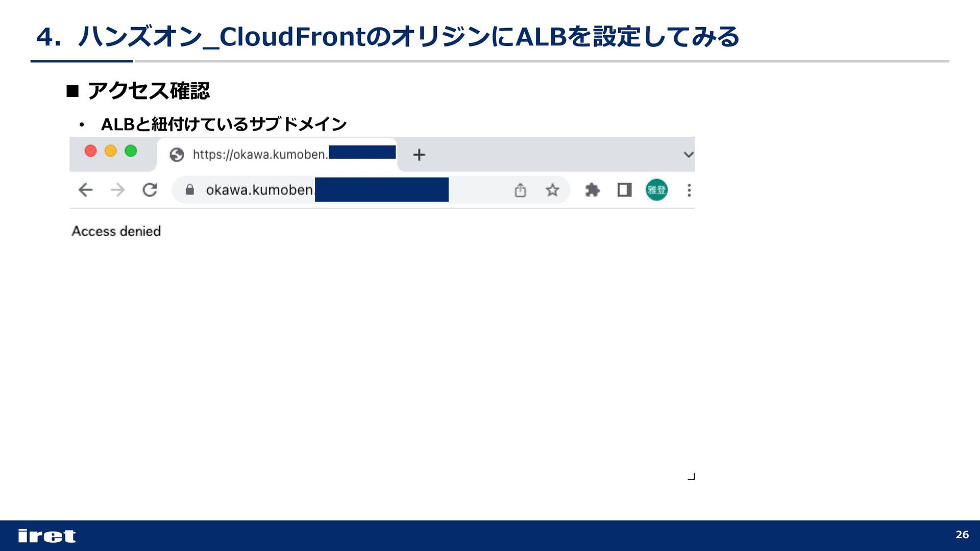Click the Access denied text
This screenshot has width=980, height=551.
116,231
